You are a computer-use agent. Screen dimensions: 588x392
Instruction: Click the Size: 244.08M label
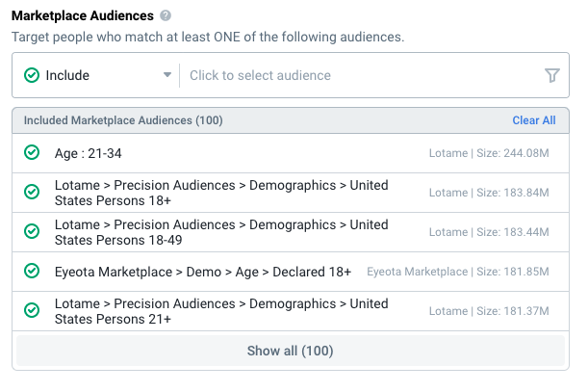(513, 153)
